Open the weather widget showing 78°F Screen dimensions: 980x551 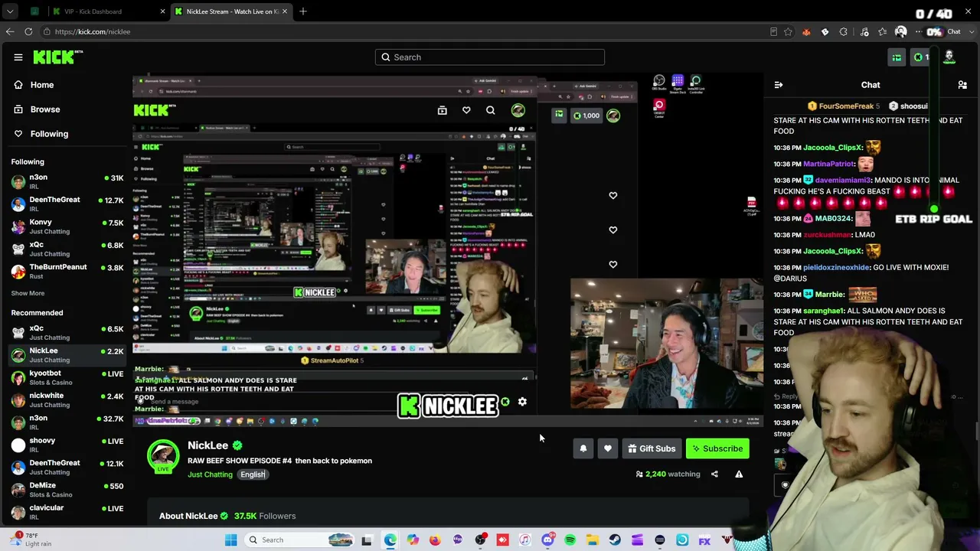[x=32, y=540]
